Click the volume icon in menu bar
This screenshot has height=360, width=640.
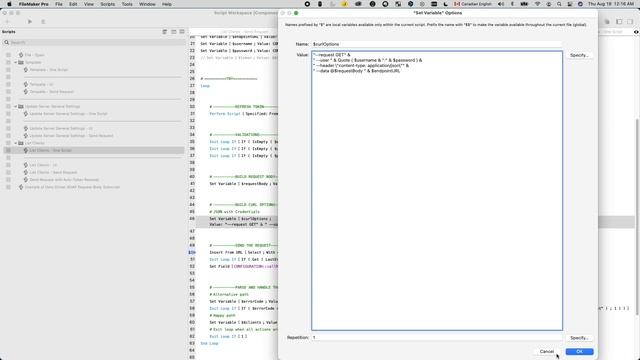coord(501,4)
